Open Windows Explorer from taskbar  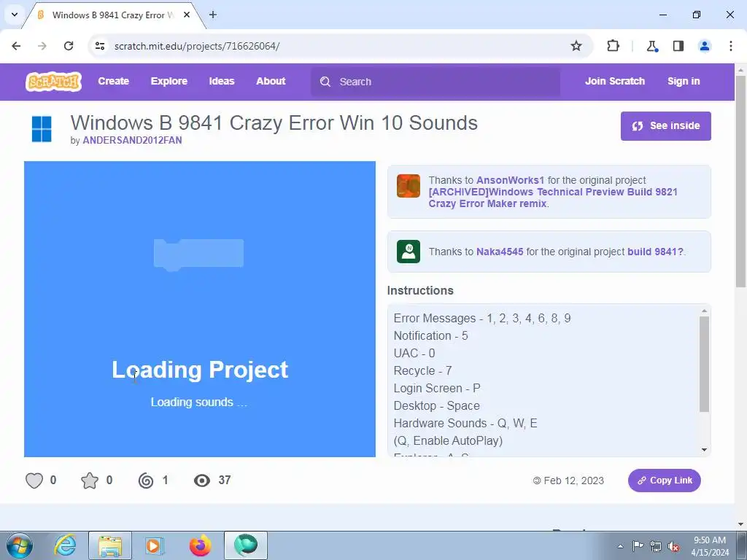pos(110,545)
